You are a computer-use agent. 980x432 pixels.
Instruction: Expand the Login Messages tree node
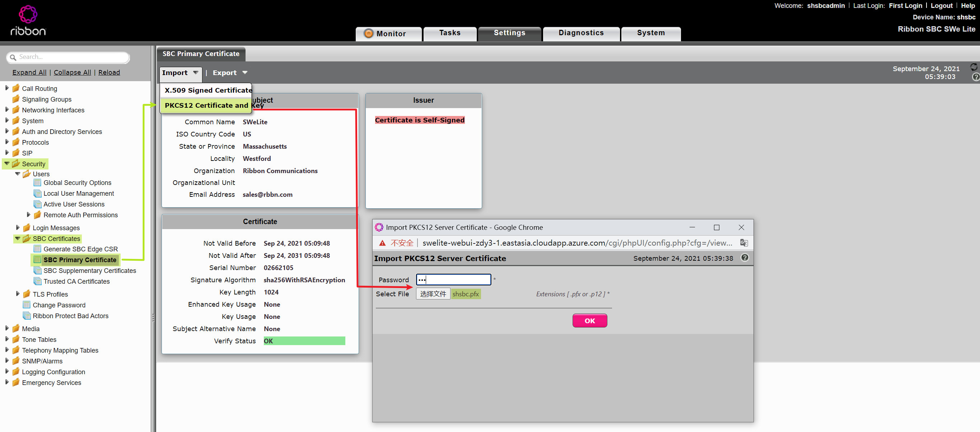coord(18,227)
